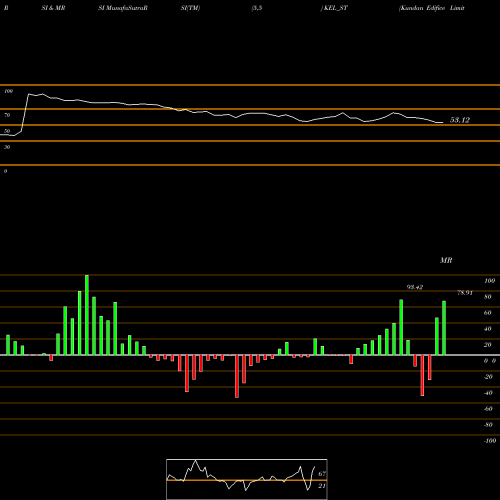Click the tallest green MR bar
Viewport: 500px width, 500px height.
(x=87, y=315)
